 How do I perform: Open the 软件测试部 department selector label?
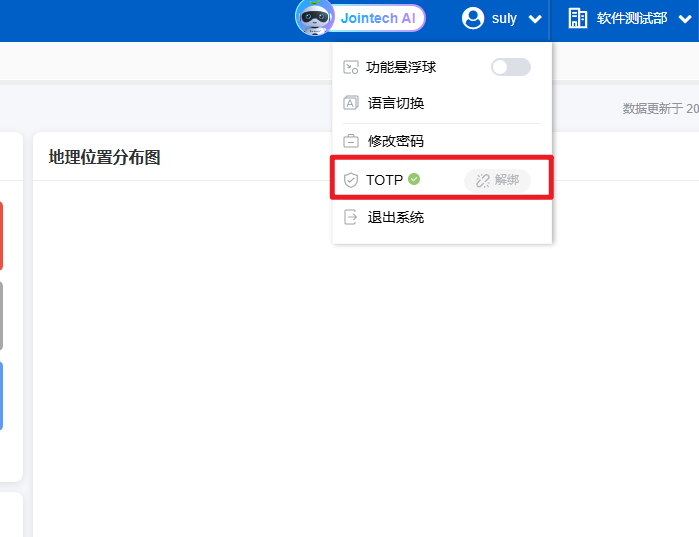631,18
